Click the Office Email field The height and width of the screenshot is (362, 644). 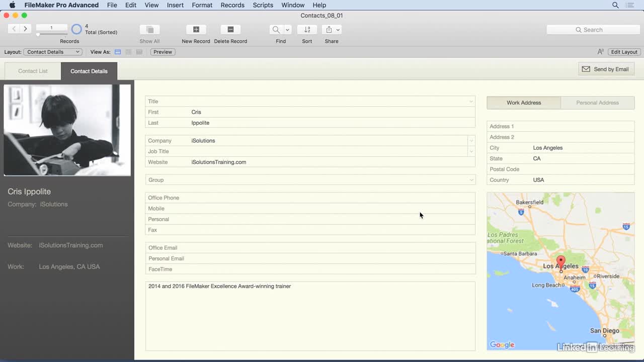(x=310, y=247)
